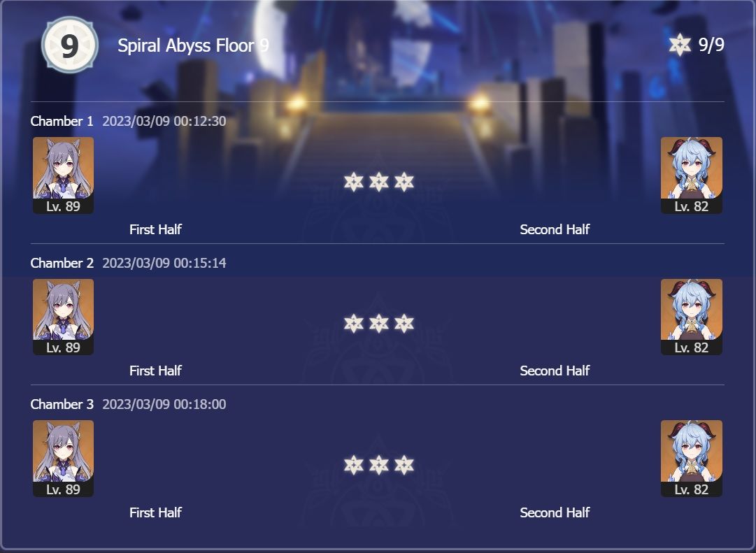756x553 pixels.
Task: Click Chamber 3 timestamp 00:18:00
Action: pyautogui.click(x=164, y=404)
